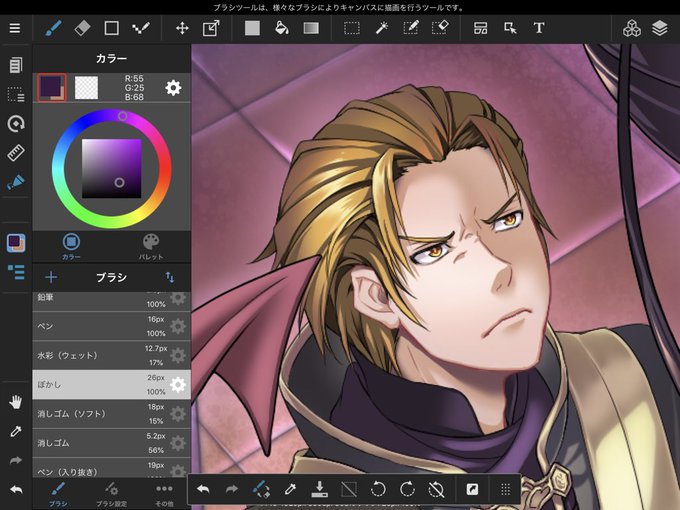Open the Layers panel
Screen dimensions: 680x510
(660, 29)
